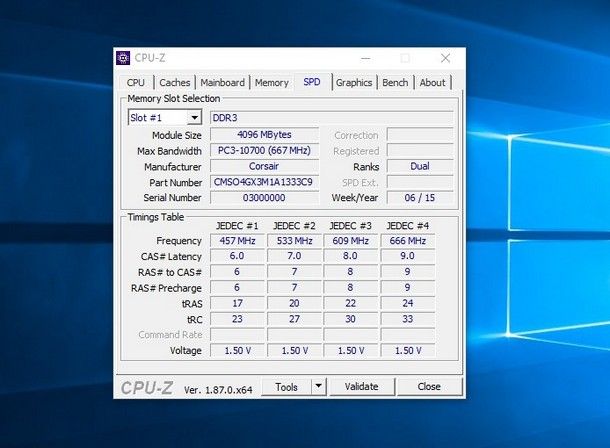Click the CAS# Latency 9.0 cell
The image size is (610, 448).
pyautogui.click(x=408, y=256)
